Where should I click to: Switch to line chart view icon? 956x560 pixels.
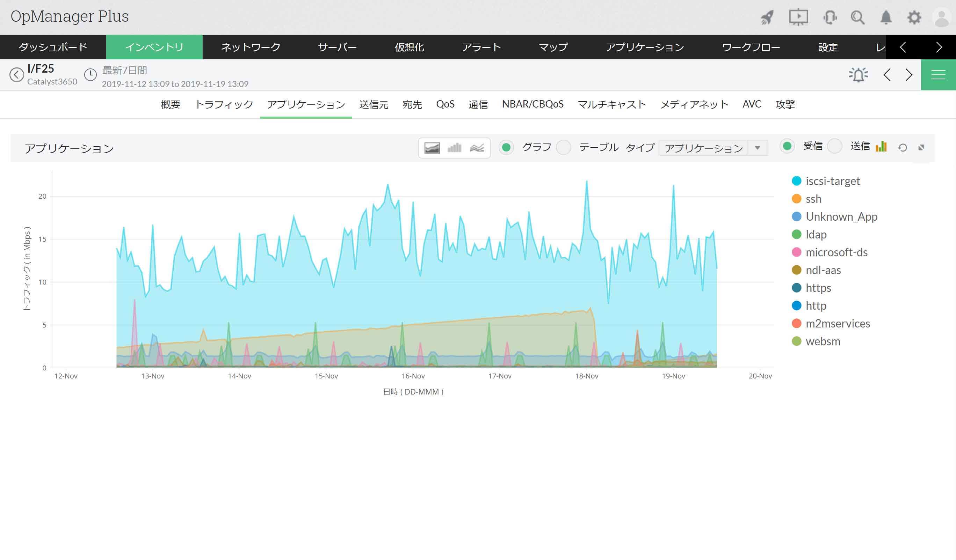477,148
